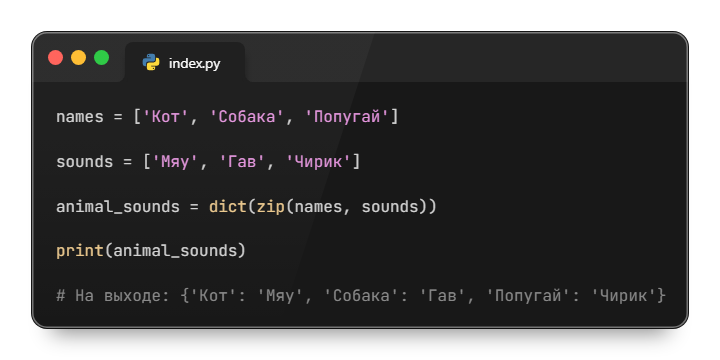Viewport: 720px width, 360px height.
Task: Click the 'Чирик' string in sounds list
Action: click(x=319, y=162)
